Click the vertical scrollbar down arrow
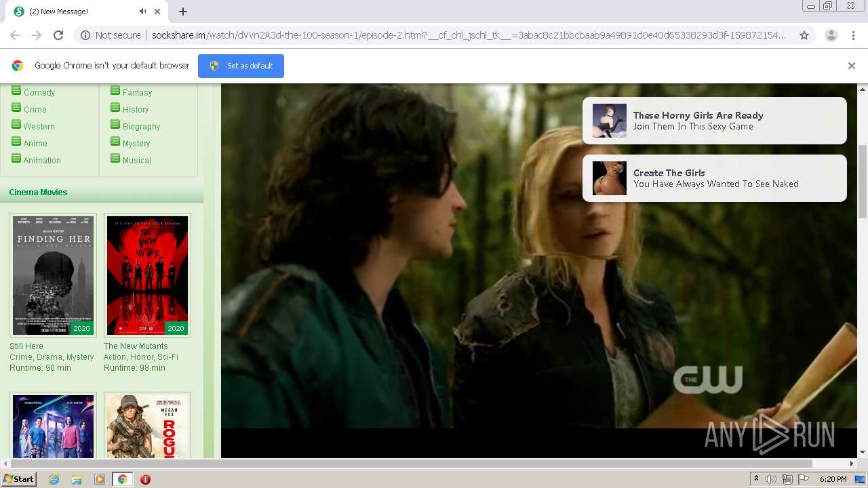 pos(863,452)
